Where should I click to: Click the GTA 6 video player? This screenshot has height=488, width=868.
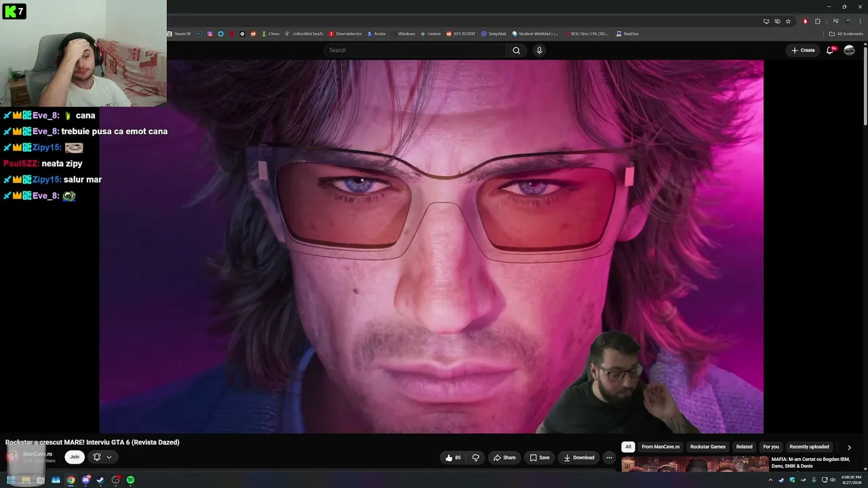coord(431,247)
